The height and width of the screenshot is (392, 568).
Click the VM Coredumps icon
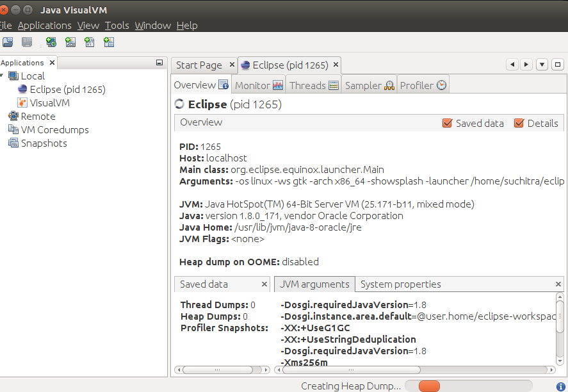click(x=13, y=129)
